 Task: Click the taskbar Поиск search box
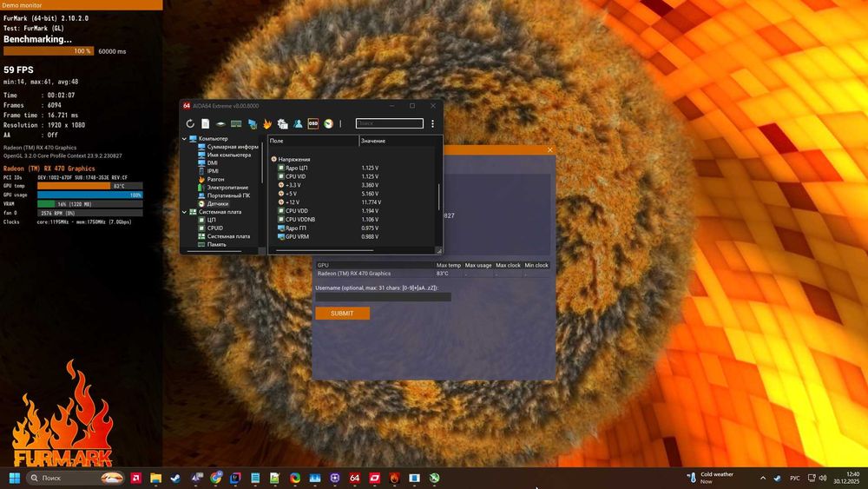click(x=76, y=478)
